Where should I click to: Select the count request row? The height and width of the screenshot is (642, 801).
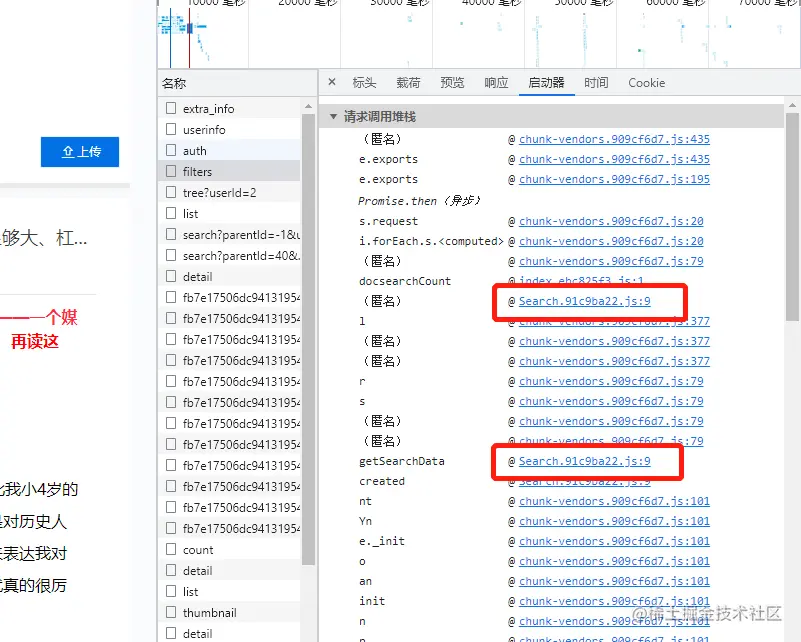[229, 550]
